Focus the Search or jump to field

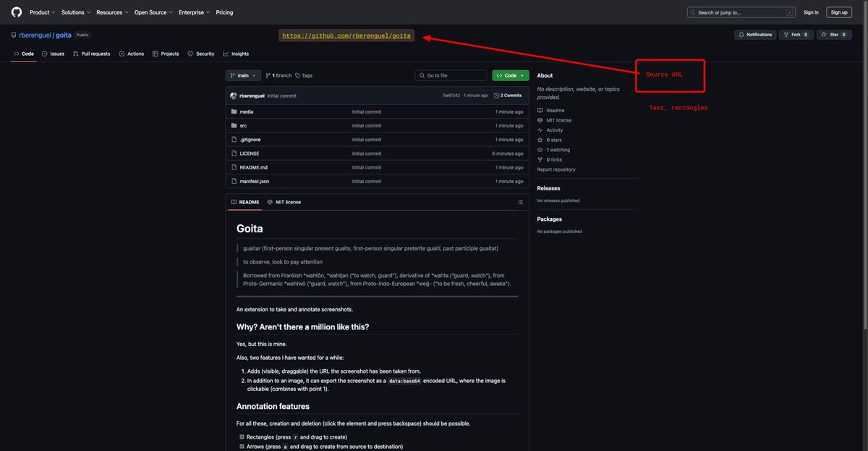741,12
